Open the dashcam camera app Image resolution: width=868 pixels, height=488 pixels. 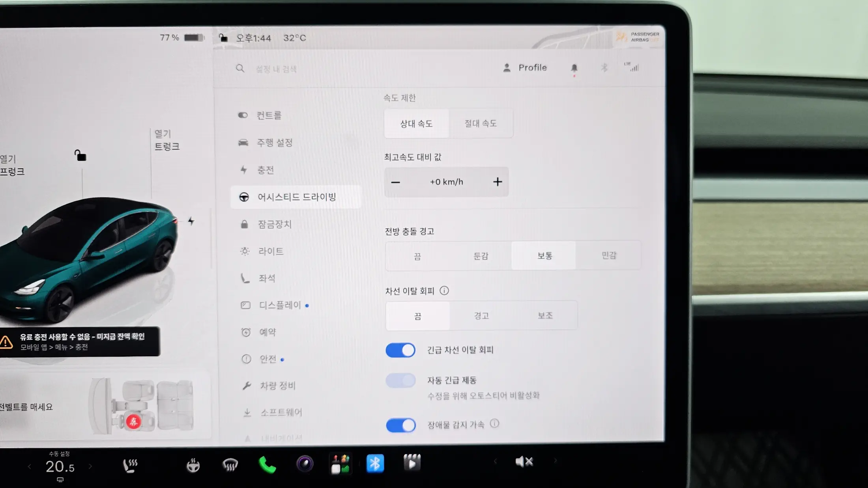click(305, 464)
